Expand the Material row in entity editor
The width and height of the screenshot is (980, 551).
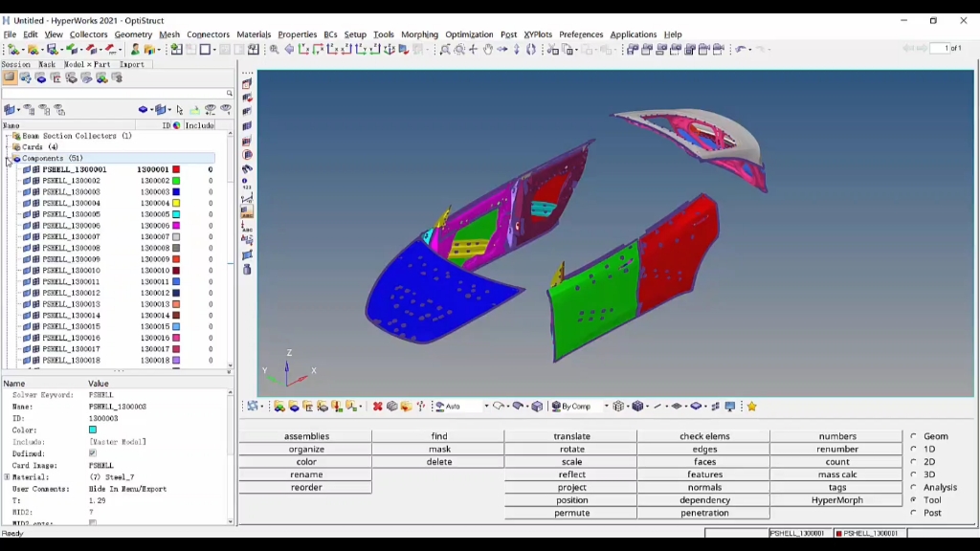[7, 477]
